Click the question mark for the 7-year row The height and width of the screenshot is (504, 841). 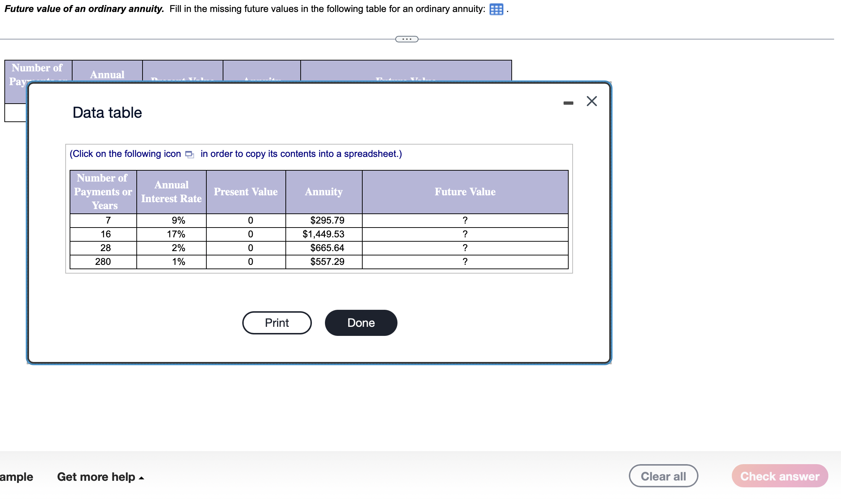coord(465,220)
